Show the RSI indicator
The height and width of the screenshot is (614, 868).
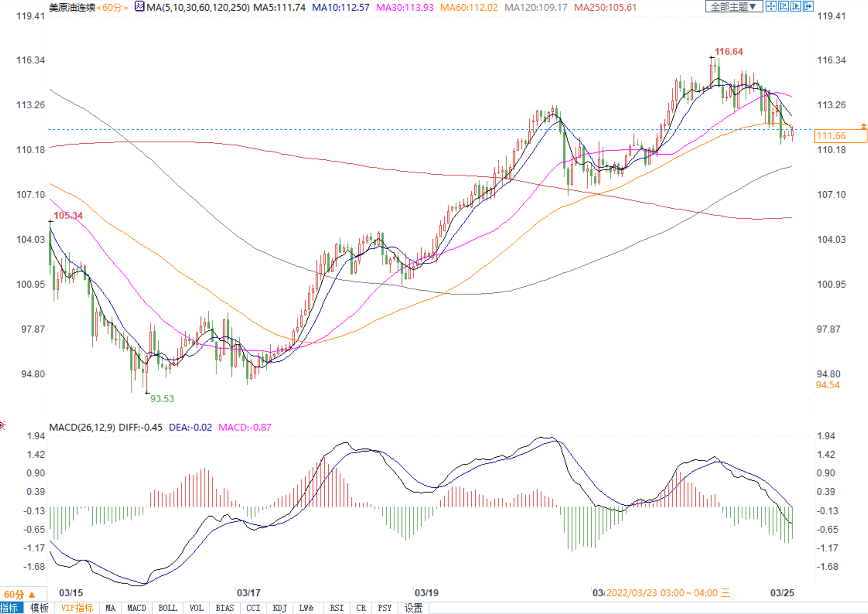click(337, 608)
